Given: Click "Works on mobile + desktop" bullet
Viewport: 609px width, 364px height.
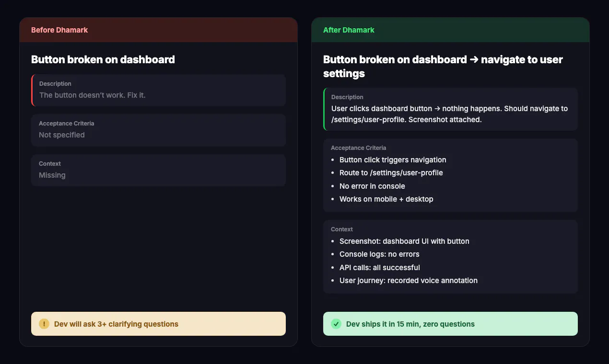Looking at the screenshot, I should coord(386,199).
